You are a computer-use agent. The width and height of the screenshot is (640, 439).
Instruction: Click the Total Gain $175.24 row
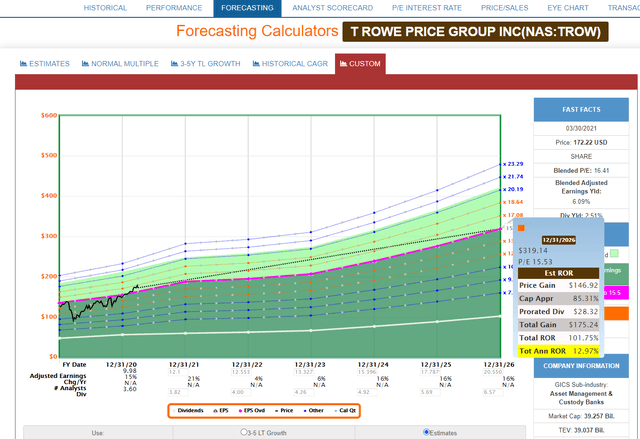(x=558, y=325)
